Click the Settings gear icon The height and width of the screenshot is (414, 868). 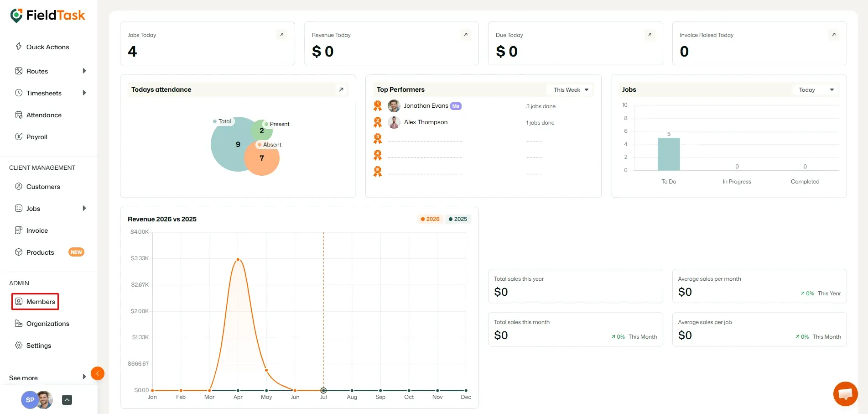[x=19, y=345]
